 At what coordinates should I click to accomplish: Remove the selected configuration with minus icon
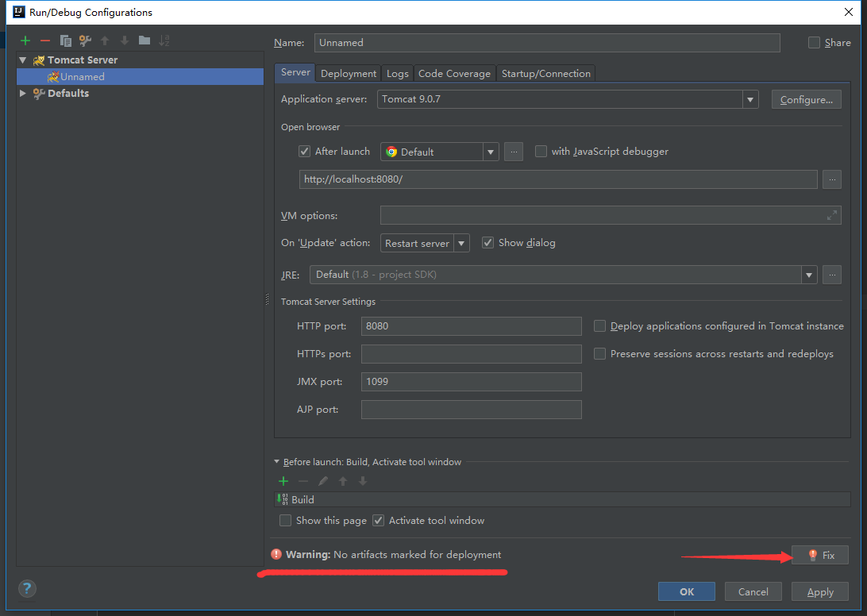click(x=45, y=40)
